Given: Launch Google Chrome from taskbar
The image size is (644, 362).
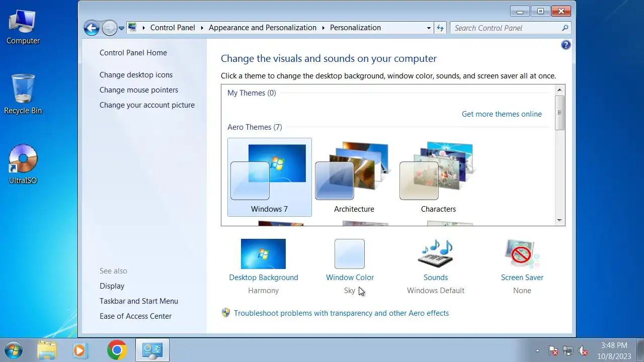Looking at the screenshot, I should click(x=117, y=350).
